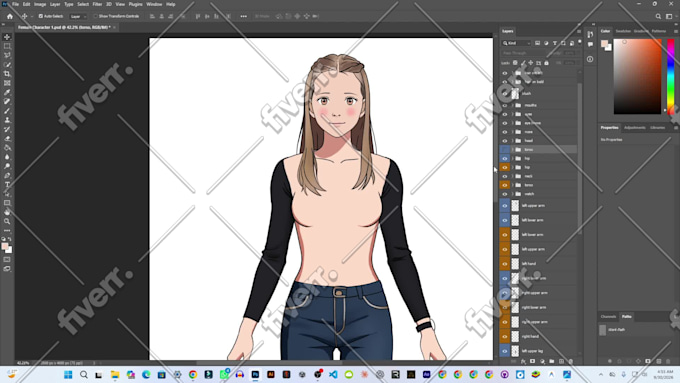Open the Filter menu

point(97,4)
